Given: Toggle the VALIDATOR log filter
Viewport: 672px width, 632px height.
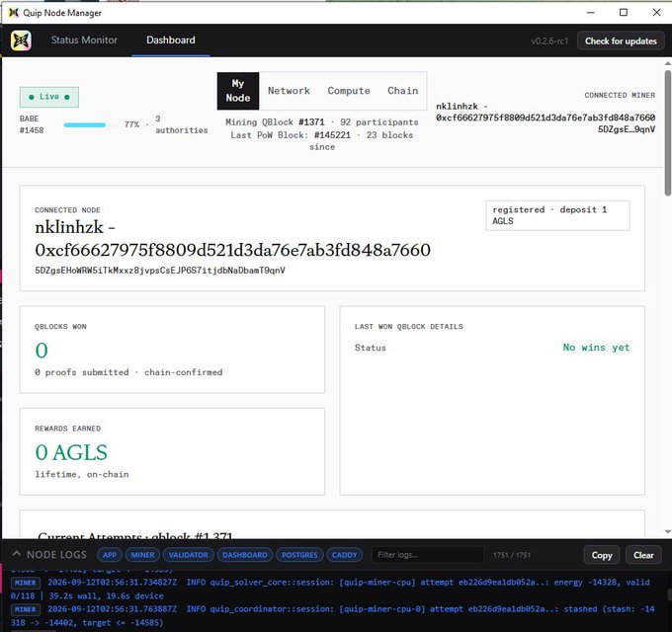Looking at the screenshot, I should coord(188,555).
